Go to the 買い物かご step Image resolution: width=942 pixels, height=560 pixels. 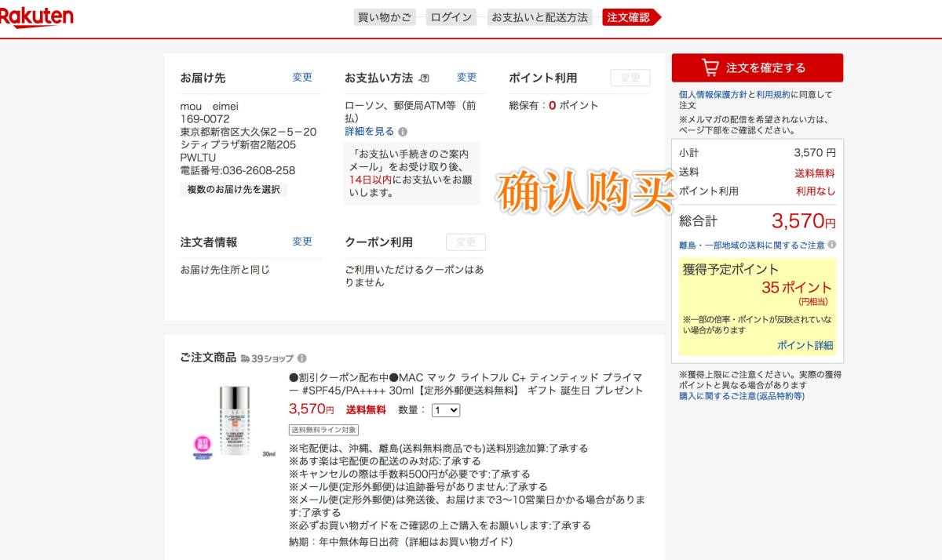pos(385,17)
